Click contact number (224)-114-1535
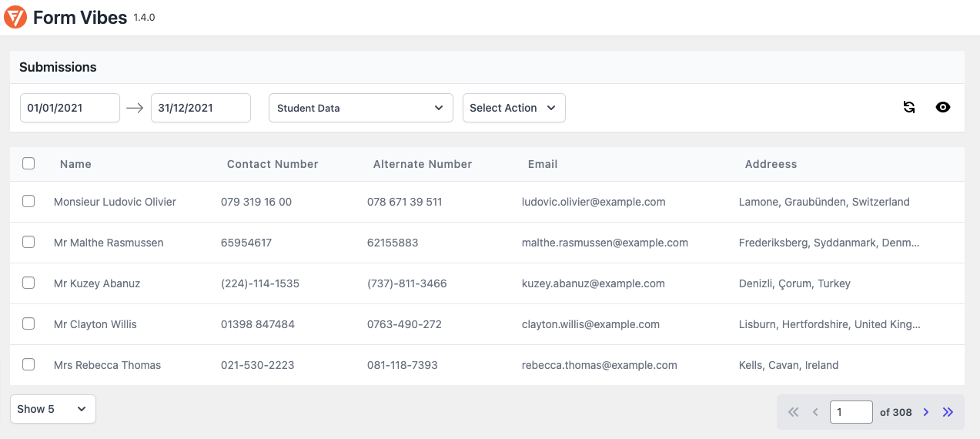The width and height of the screenshot is (980, 439). [260, 283]
